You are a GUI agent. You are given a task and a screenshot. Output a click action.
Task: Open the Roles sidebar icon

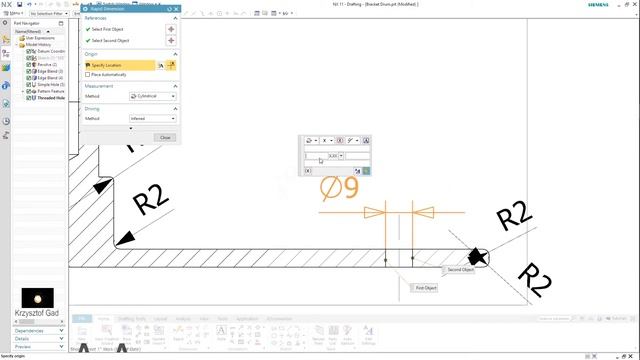6,135
